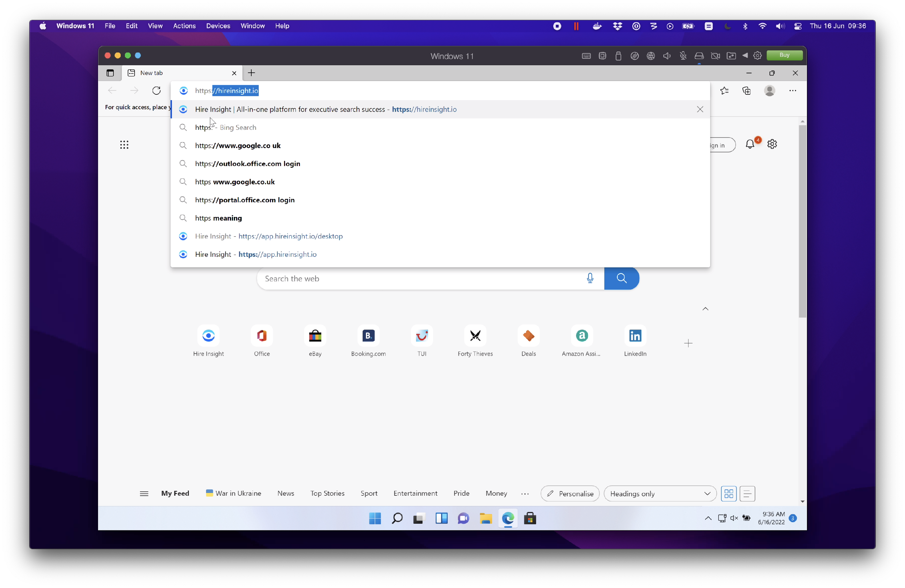Screen dimensions: 905x588
Task: Open the Edge profile avatar
Action: [770, 91]
